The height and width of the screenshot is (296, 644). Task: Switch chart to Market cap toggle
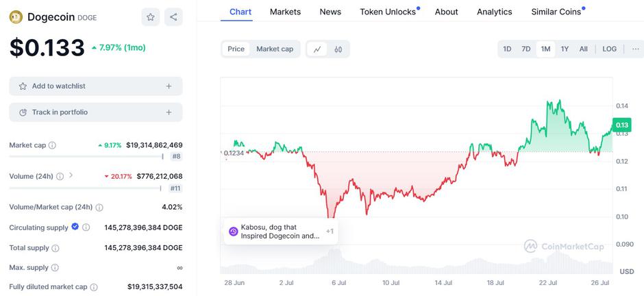click(x=275, y=49)
